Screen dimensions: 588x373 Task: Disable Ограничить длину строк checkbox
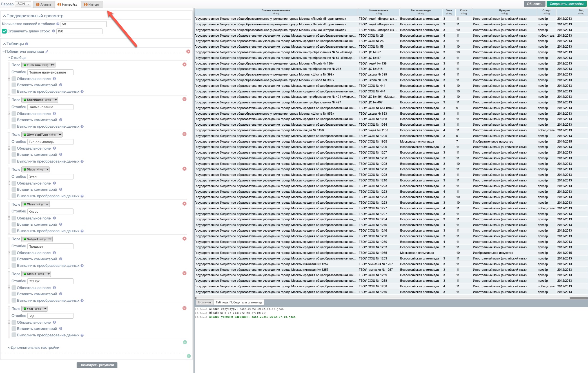pyautogui.click(x=4, y=31)
